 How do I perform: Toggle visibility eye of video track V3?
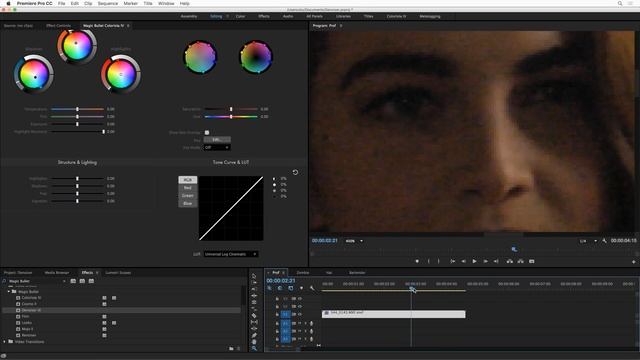300,298
